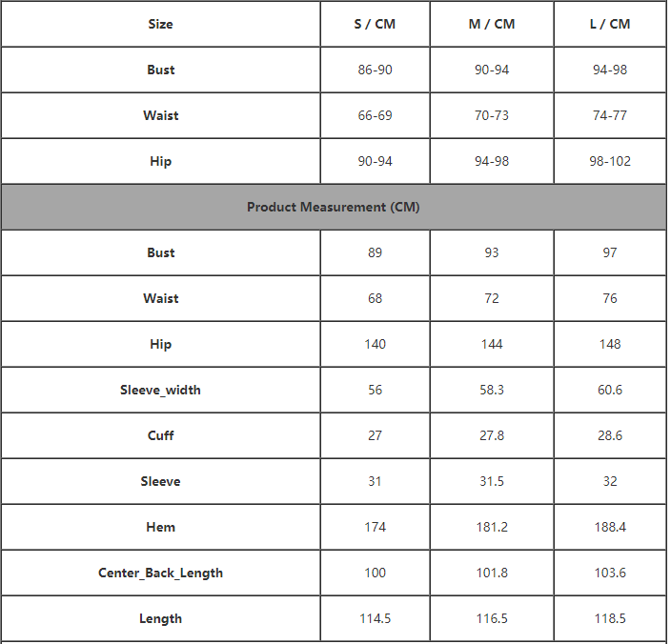Click the Center_Back_Length row label

point(160,573)
